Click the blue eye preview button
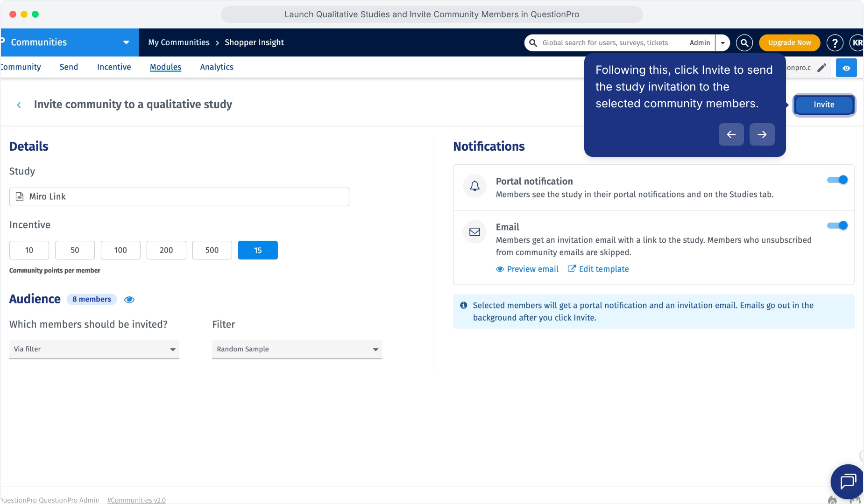 [x=846, y=68]
